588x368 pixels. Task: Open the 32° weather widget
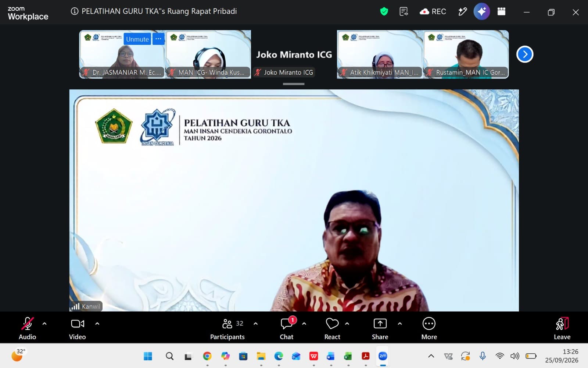point(18,355)
